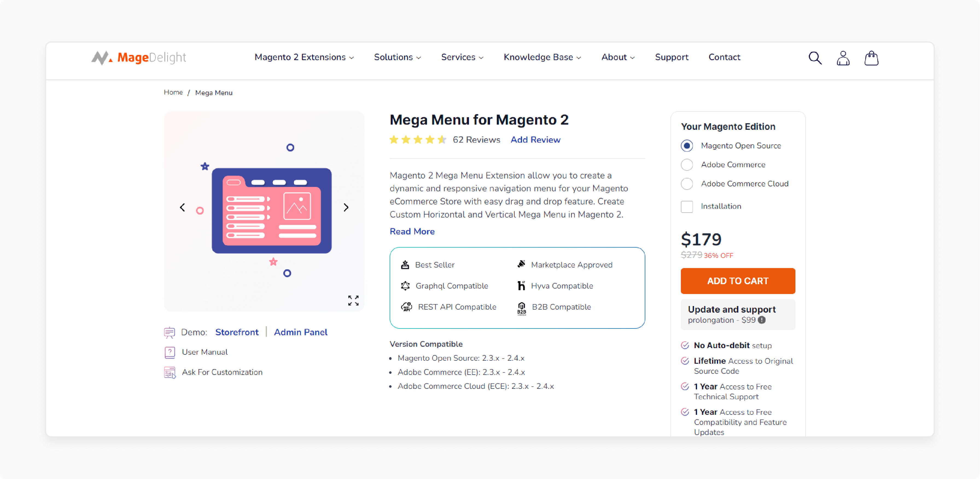Expand the Solutions dropdown
This screenshot has width=980, height=479.
(x=397, y=57)
